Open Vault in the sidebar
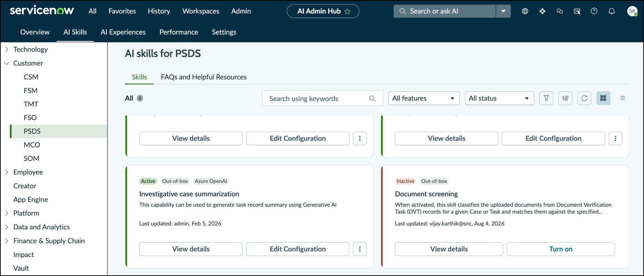The width and height of the screenshot is (644, 276). [21, 269]
